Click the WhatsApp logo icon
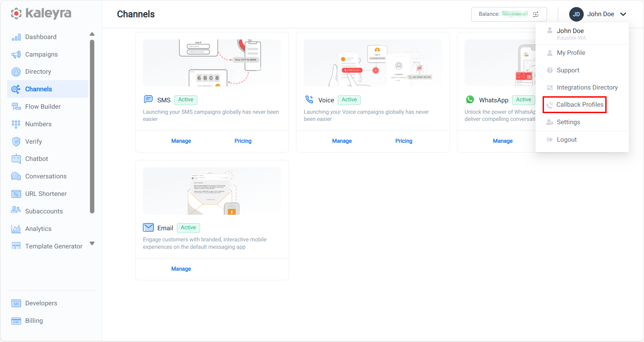The image size is (644, 342). coord(470,99)
